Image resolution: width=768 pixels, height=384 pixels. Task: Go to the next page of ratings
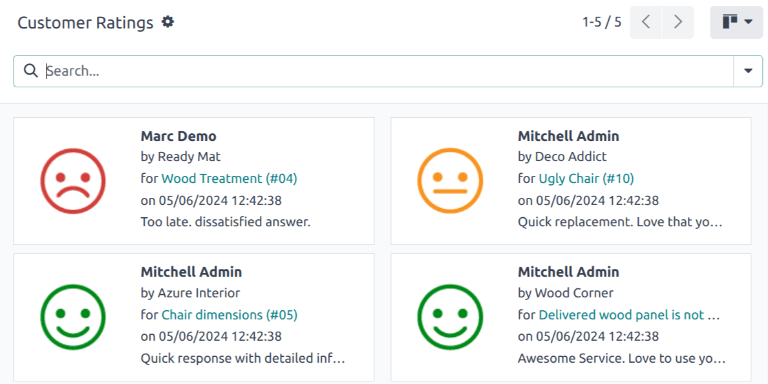pyautogui.click(x=678, y=22)
